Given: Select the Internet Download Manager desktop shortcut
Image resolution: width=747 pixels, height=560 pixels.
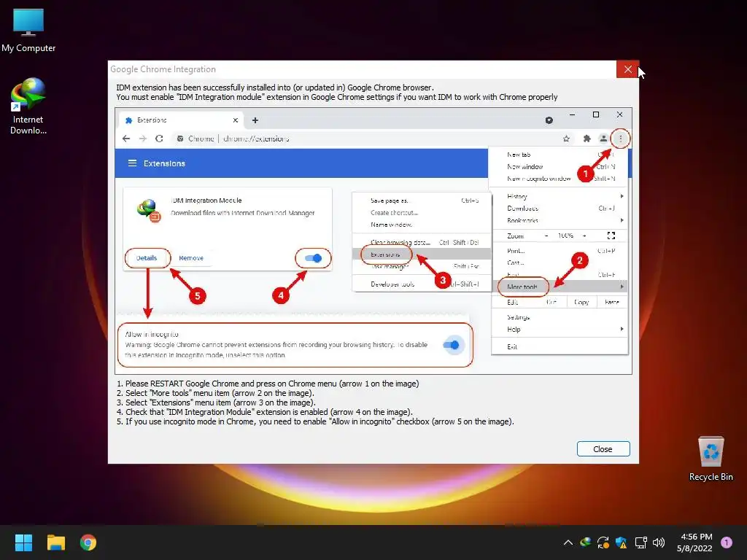Looking at the screenshot, I should pos(28,106).
